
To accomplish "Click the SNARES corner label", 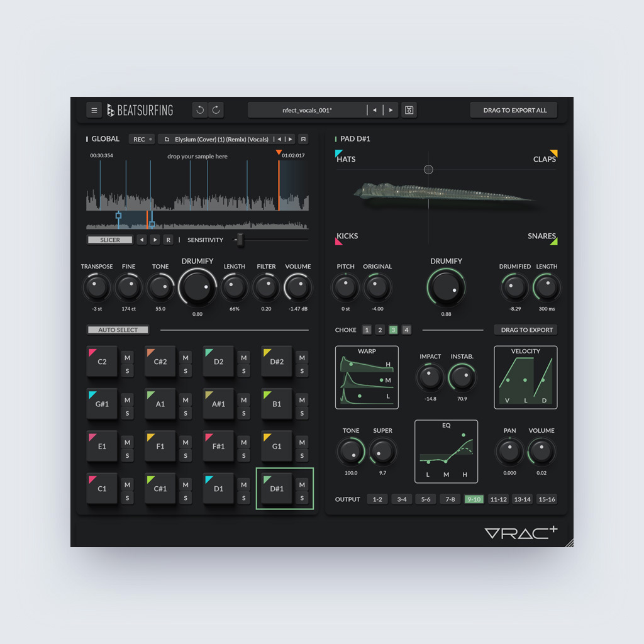I will pyautogui.click(x=541, y=236).
